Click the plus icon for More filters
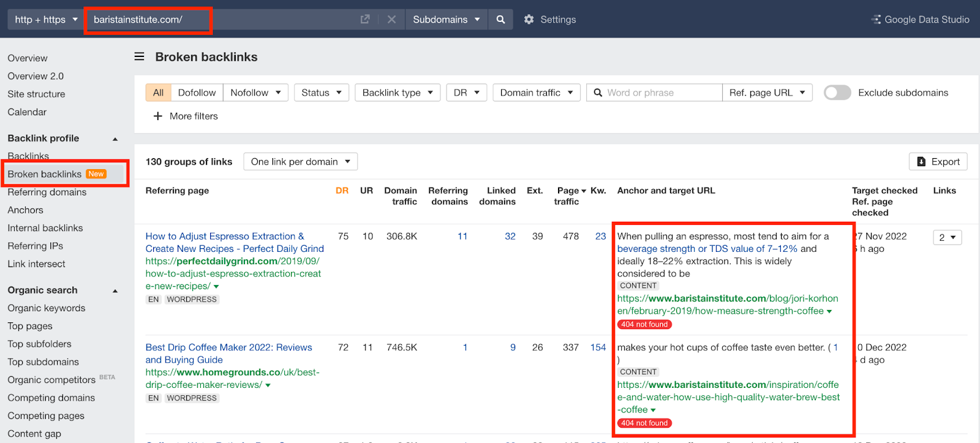 point(158,116)
